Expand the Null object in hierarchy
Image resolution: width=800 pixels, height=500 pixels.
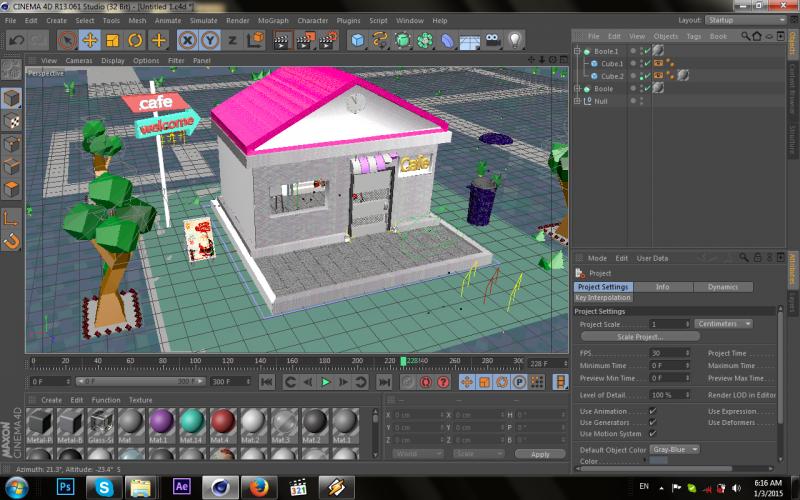click(579, 101)
